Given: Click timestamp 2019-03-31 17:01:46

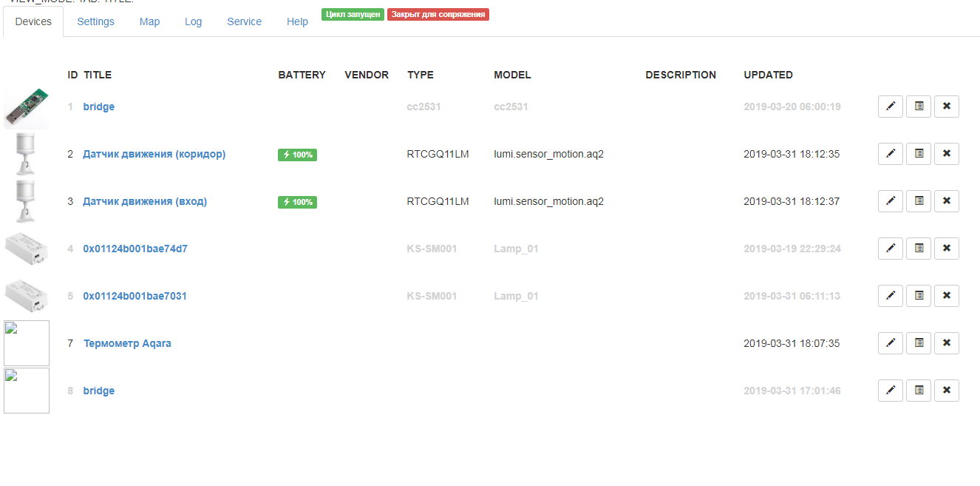Looking at the screenshot, I should pos(792,391).
